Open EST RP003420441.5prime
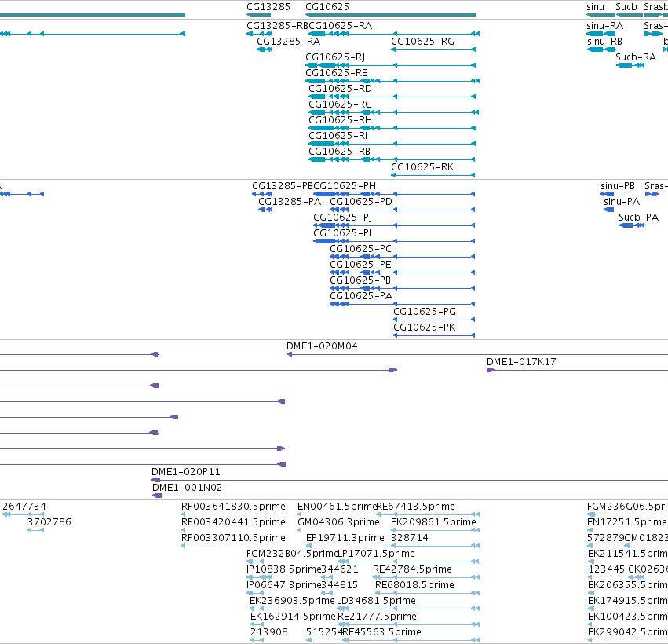The width and height of the screenshot is (668, 644). [233, 522]
